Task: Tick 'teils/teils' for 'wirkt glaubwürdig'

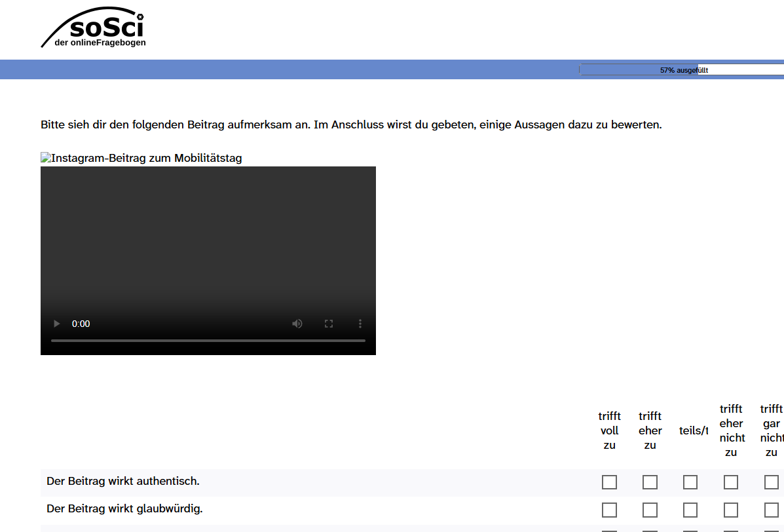Action: [x=690, y=510]
